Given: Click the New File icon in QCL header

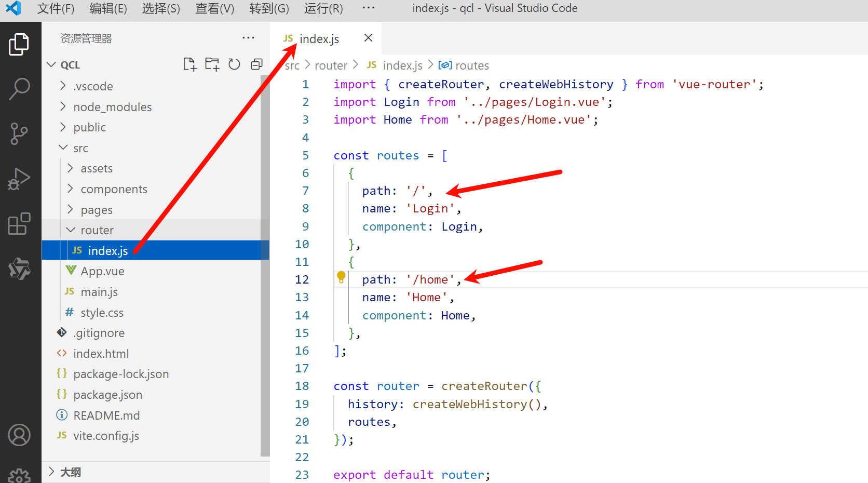Looking at the screenshot, I should click(190, 64).
